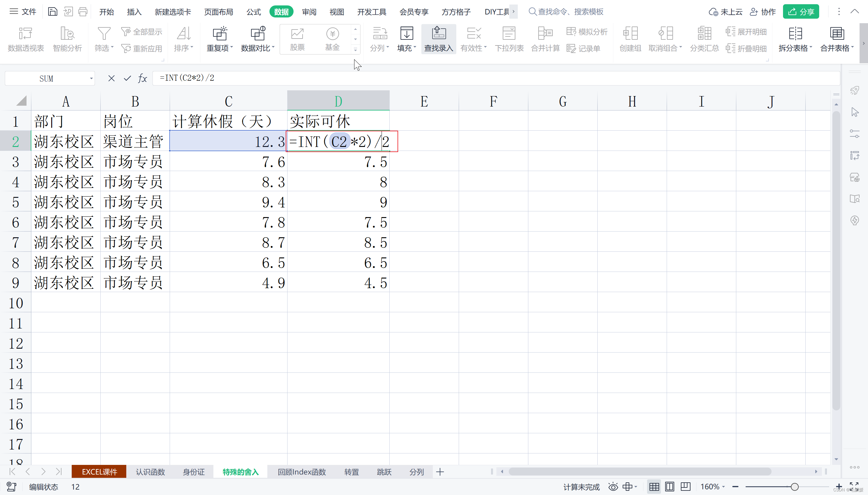Open the fx insert function dialog
The image size is (868, 495).
pos(143,79)
